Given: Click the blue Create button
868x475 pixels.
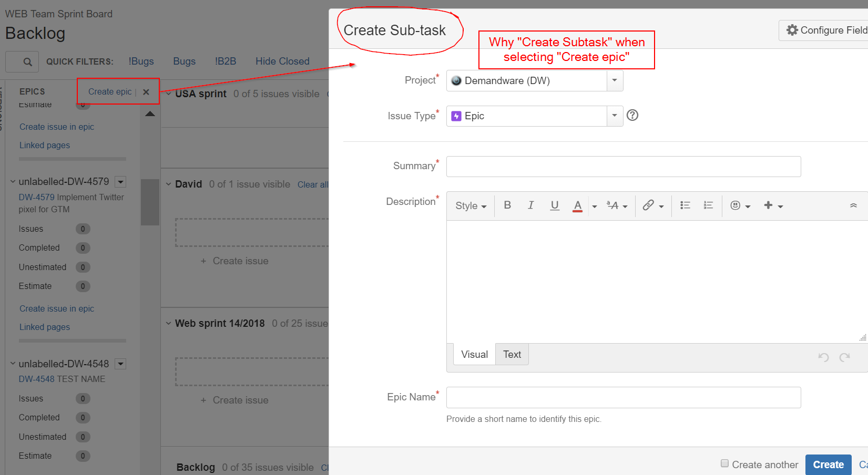Looking at the screenshot, I should (828, 464).
